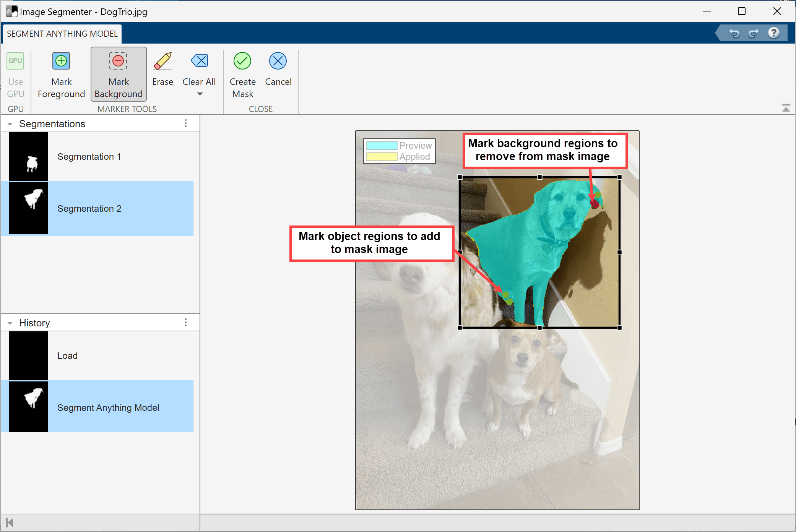Open the help question mark
This screenshot has height=532, width=796.
tap(773, 34)
